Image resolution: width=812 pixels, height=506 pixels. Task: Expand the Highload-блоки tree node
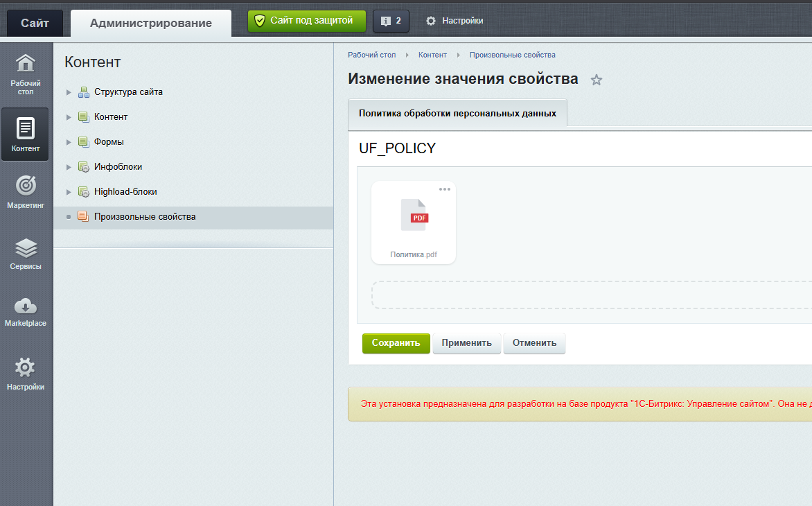tap(69, 191)
